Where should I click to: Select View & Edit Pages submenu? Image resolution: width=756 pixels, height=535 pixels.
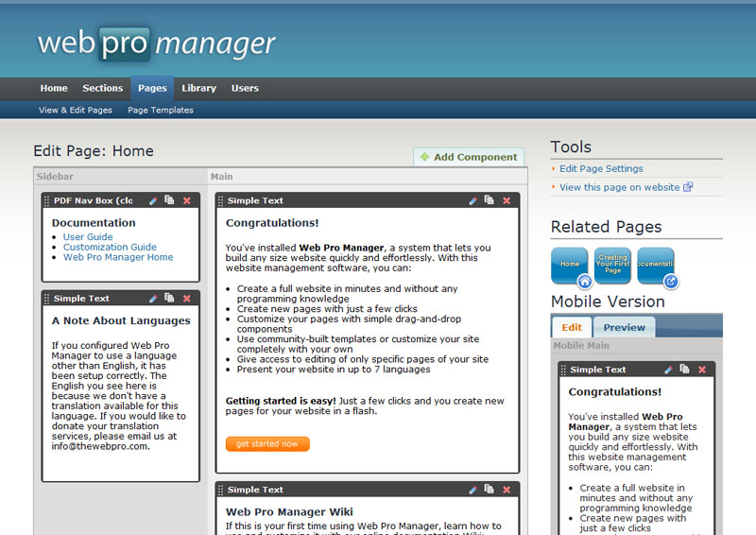click(76, 110)
